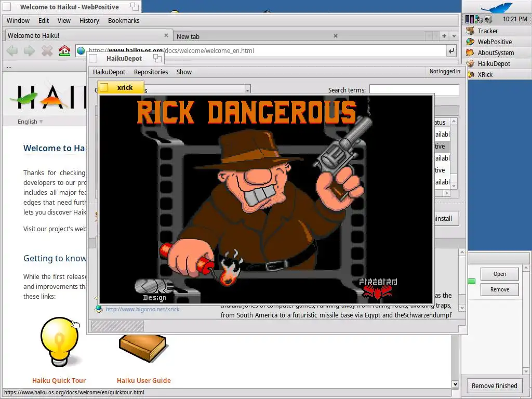This screenshot has width=532, height=399.
Task: Click the green download progress indicator
Action: (472, 281)
